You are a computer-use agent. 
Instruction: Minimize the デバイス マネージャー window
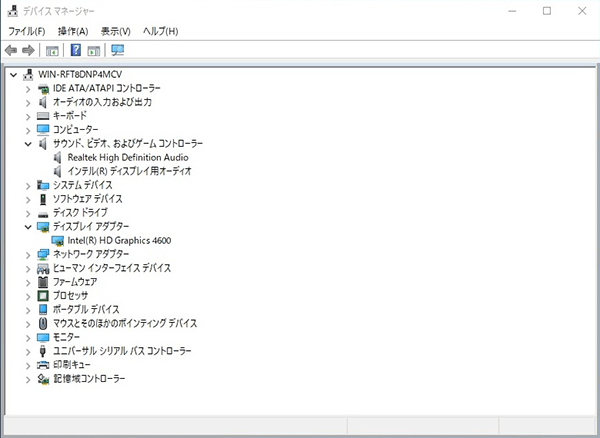pos(512,11)
